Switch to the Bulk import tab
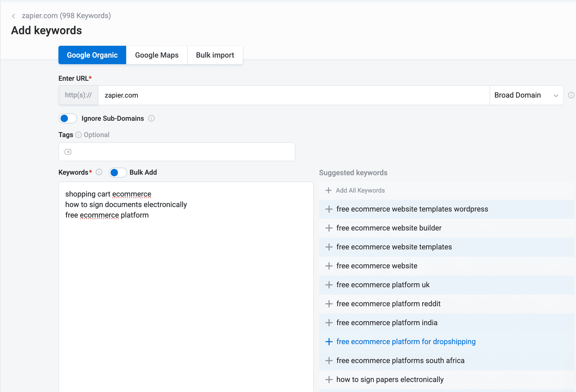Viewport: 576px width, 392px height. click(215, 55)
